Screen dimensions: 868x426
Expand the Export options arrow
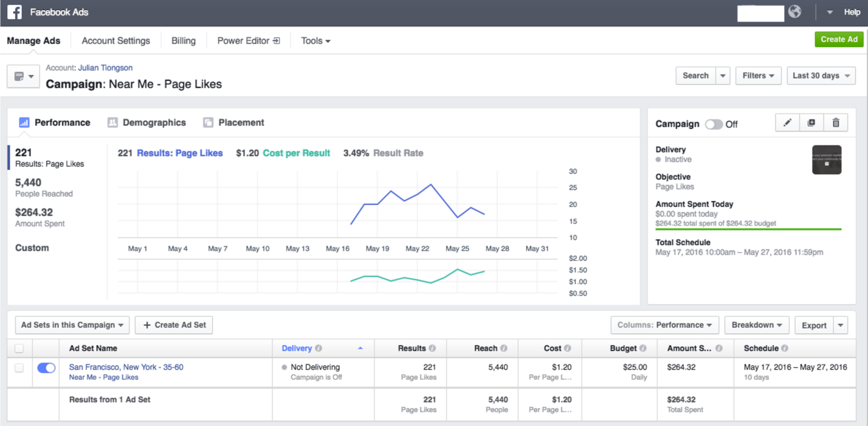point(840,325)
